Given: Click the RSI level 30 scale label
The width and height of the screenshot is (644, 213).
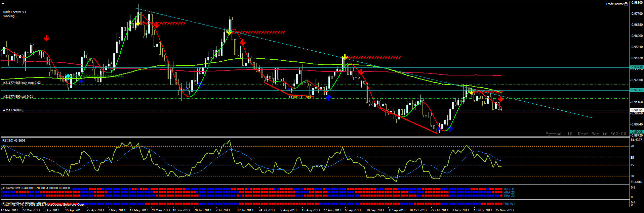Looking at the screenshot, I should (x=632, y=176).
